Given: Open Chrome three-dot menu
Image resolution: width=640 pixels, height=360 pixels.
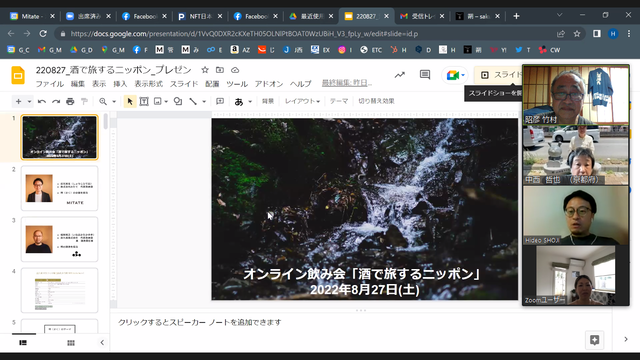Looking at the screenshot, I should click(x=628, y=34).
